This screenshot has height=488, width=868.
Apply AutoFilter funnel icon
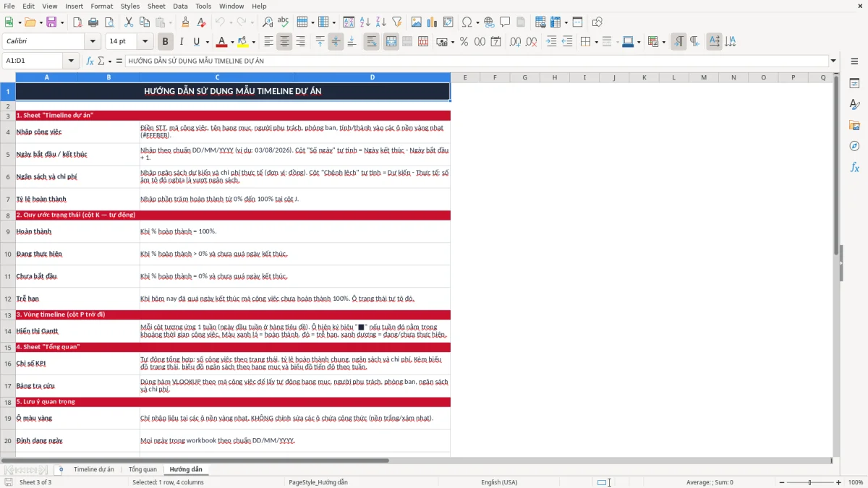click(x=396, y=22)
